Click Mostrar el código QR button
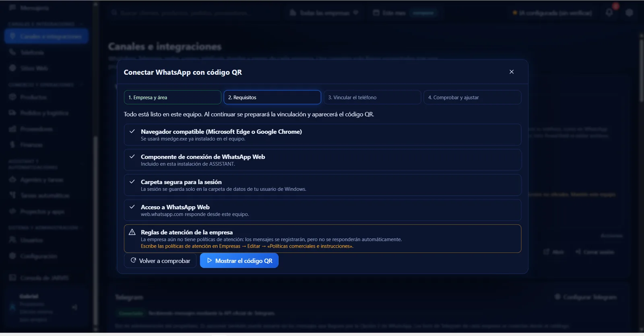The height and width of the screenshot is (336, 644). 239,260
